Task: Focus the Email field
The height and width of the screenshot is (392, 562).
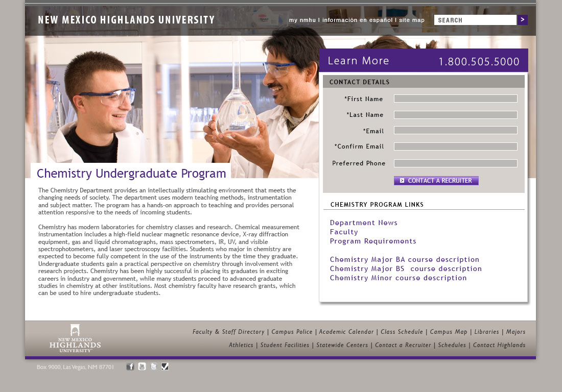Action: coord(456,130)
